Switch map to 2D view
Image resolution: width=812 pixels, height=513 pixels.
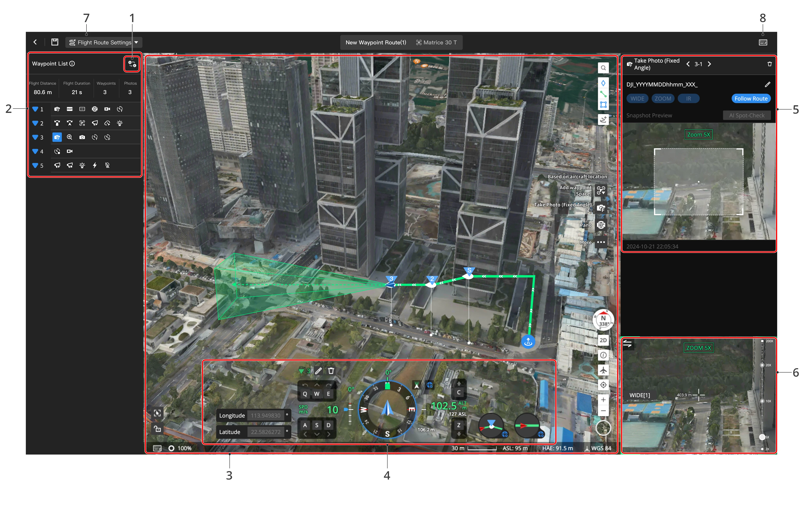pos(603,340)
